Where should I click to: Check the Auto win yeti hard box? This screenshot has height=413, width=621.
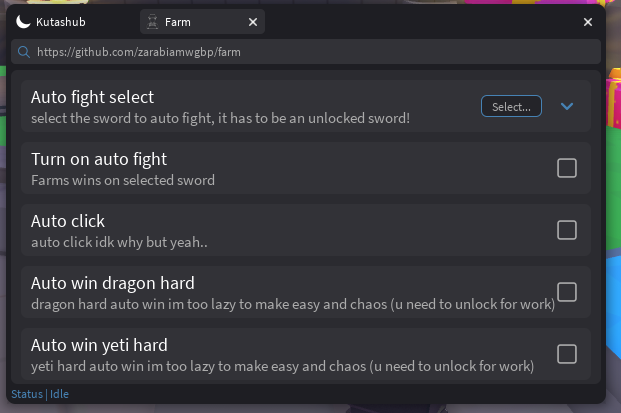(567, 354)
